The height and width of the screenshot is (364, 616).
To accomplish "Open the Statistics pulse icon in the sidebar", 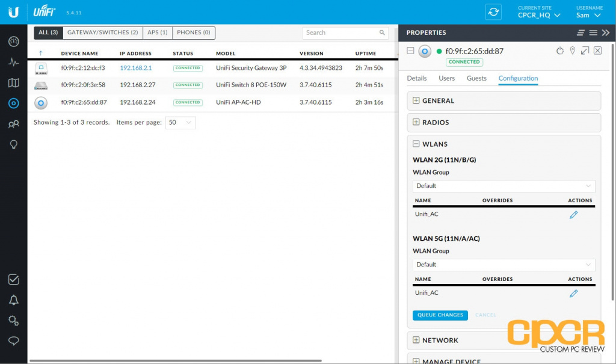I will (13, 62).
